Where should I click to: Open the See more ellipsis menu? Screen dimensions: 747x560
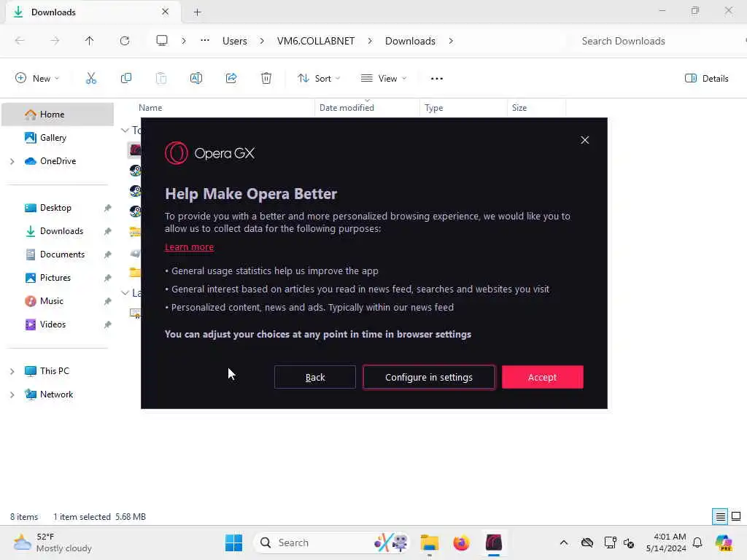point(437,79)
